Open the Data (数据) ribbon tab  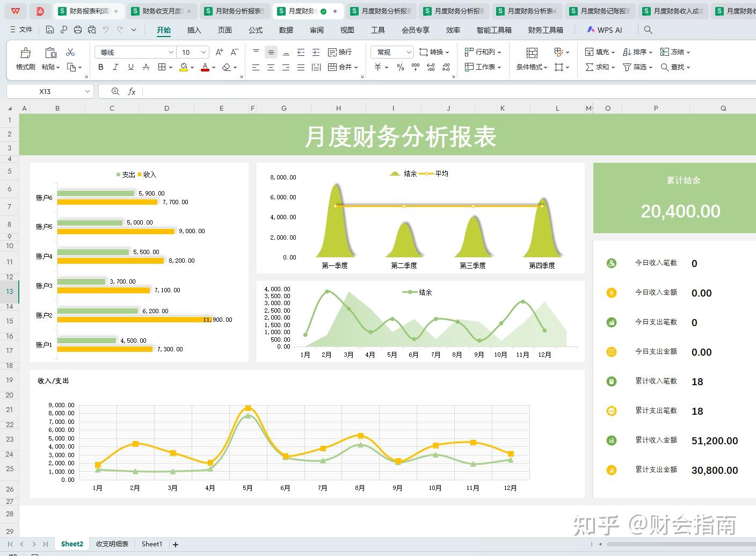[x=286, y=30]
